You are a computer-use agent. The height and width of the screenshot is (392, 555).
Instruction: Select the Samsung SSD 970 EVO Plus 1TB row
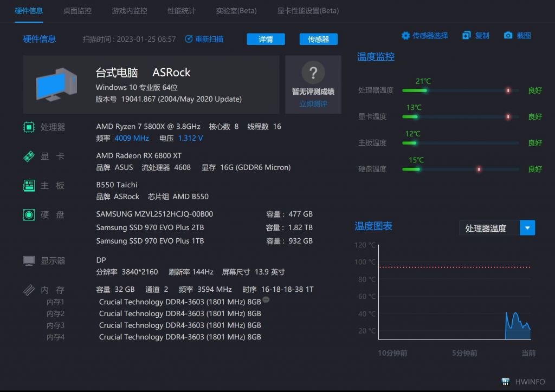pyautogui.click(x=204, y=241)
